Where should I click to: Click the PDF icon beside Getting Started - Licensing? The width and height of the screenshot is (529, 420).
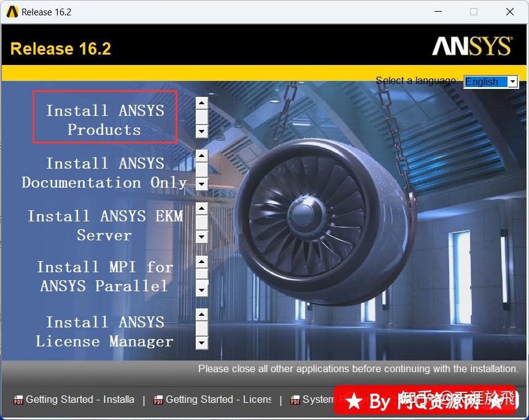pyautogui.click(x=158, y=399)
